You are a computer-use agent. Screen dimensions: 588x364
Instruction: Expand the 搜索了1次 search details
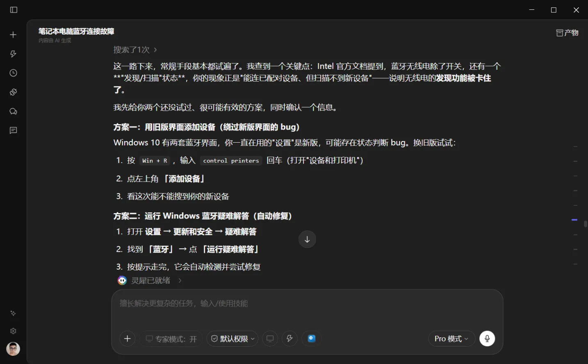click(x=135, y=50)
